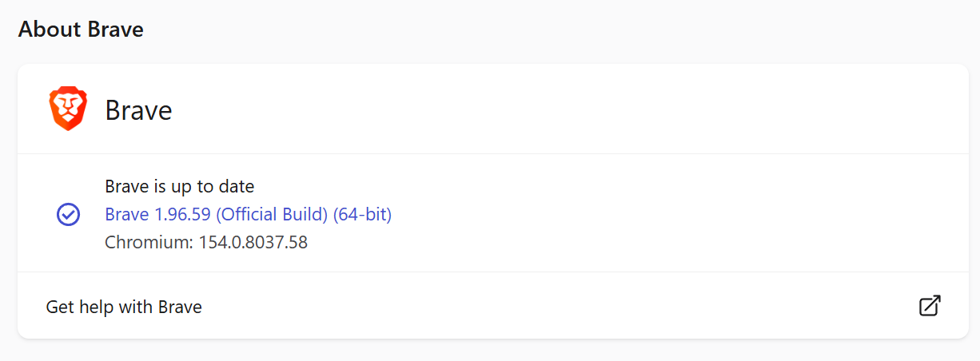Click the word help in Get help with Brave
The height and width of the screenshot is (361, 980).
(97, 307)
